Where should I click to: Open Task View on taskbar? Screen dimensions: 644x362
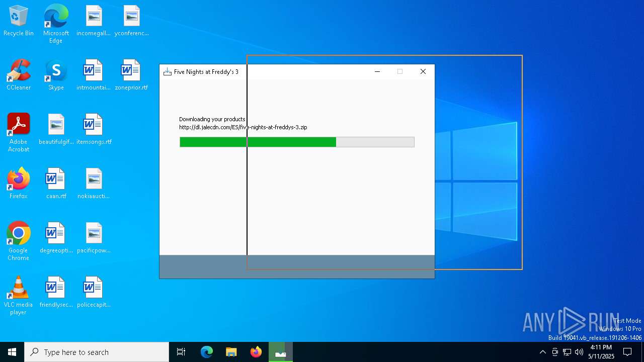coord(181,352)
